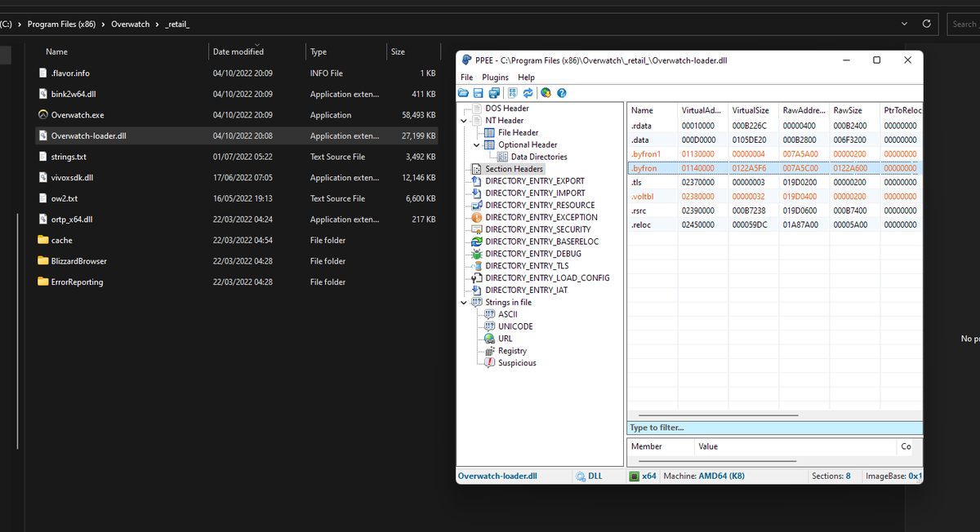Select the .voltbl section row
Screen dimensions: 980x532
coord(774,197)
